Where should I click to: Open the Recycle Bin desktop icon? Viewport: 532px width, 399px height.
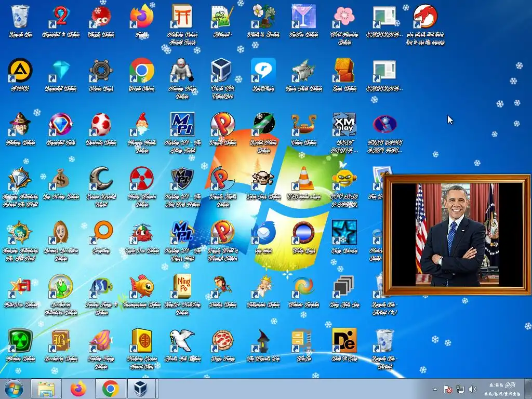tap(20, 16)
